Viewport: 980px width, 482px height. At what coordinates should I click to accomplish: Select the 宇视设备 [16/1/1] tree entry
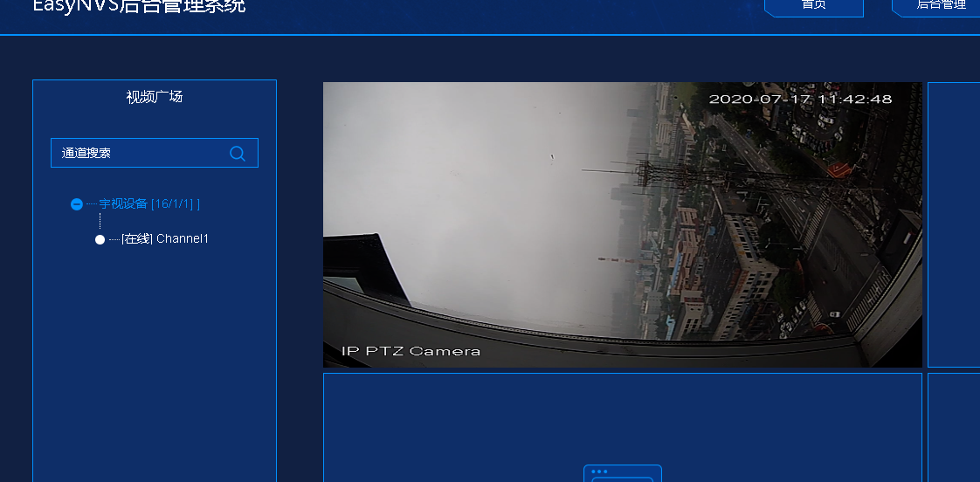[149, 203]
